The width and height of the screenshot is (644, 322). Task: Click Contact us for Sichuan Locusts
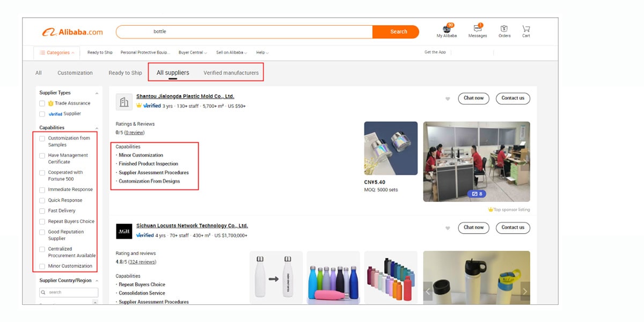click(513, 228)
